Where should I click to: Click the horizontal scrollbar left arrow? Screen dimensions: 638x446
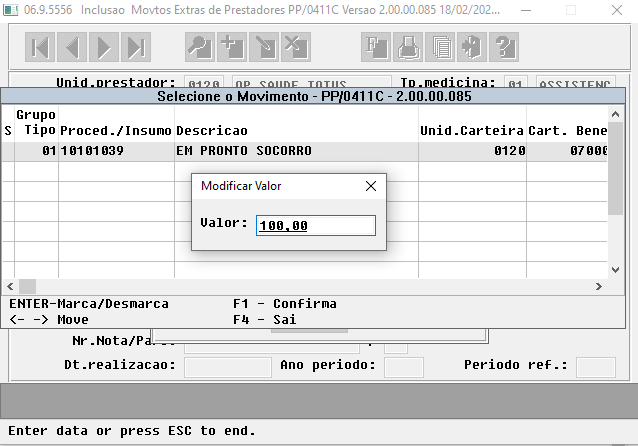tap(10, 286)
